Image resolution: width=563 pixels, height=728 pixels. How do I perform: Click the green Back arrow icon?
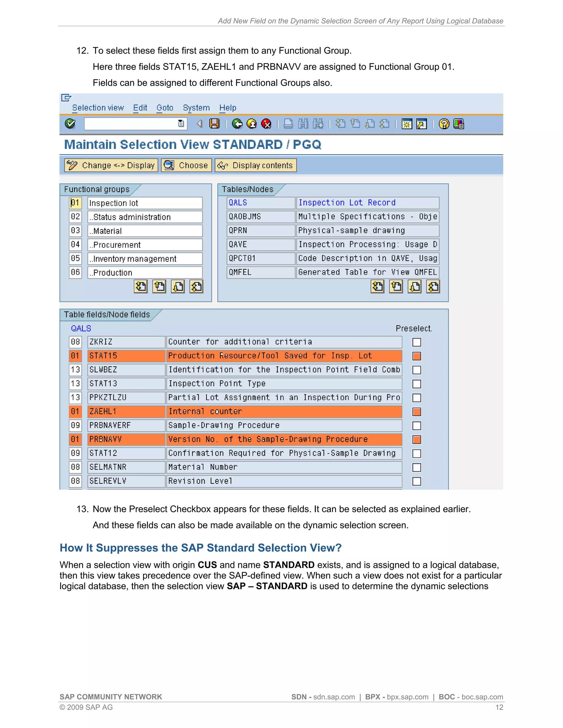pyautogui.click(x=237, y=124)
